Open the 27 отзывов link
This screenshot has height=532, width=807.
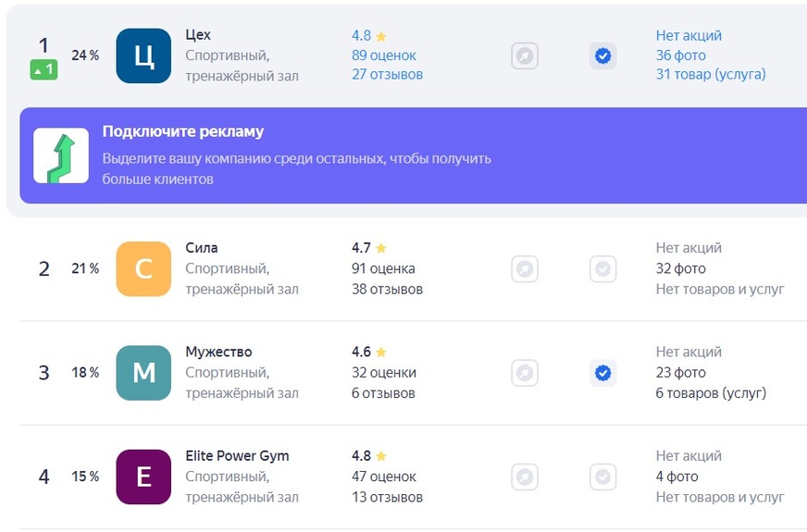pos(387,75)
